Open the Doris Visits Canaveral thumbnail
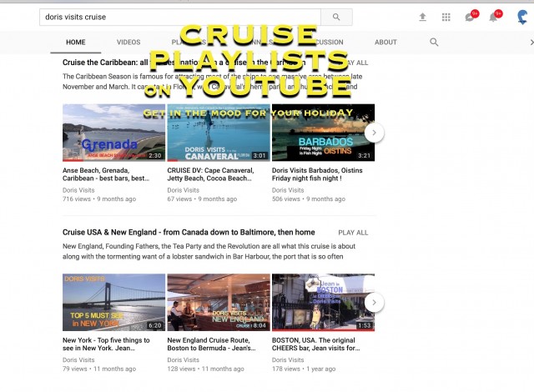The height and width of the screenshot is (392, 534). click(219, 133)
